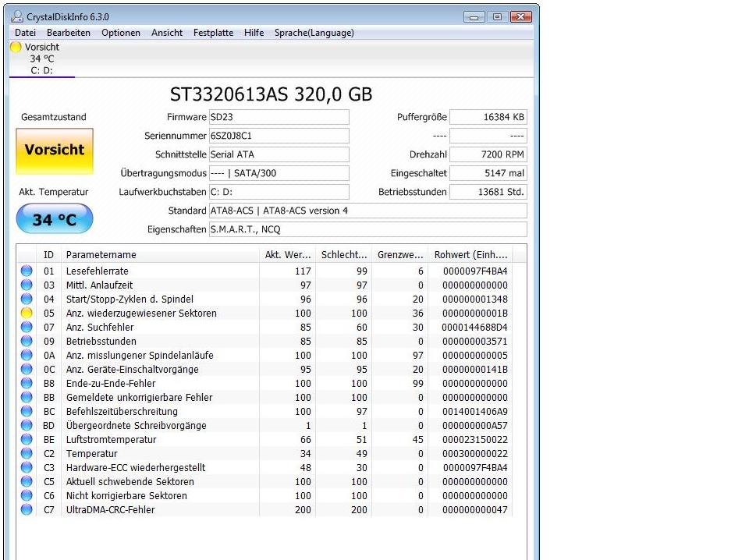Click status orb for Nicht korrigierbare Sektoren
749x560 pixels.
(27, 495)
